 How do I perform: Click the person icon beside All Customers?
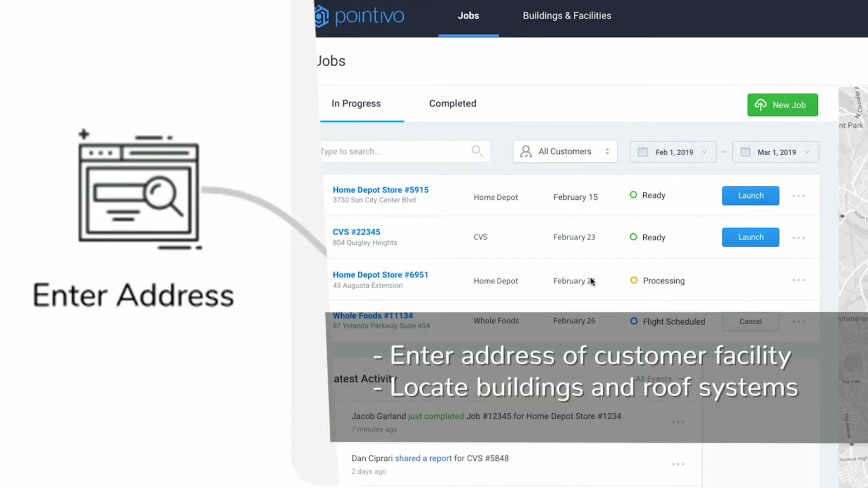point(526,151)
